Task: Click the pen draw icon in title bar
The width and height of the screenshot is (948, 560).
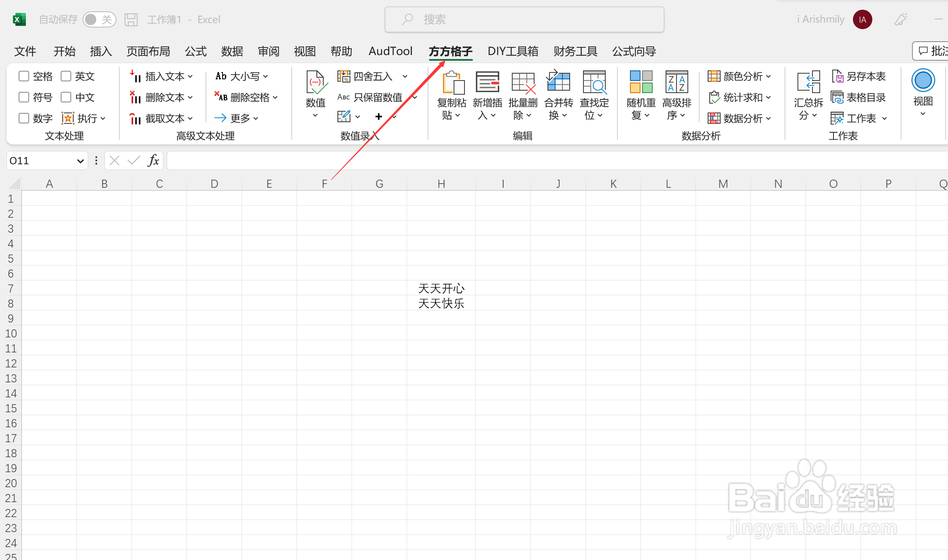Action: pyautogui.click(x=901, y=19)
